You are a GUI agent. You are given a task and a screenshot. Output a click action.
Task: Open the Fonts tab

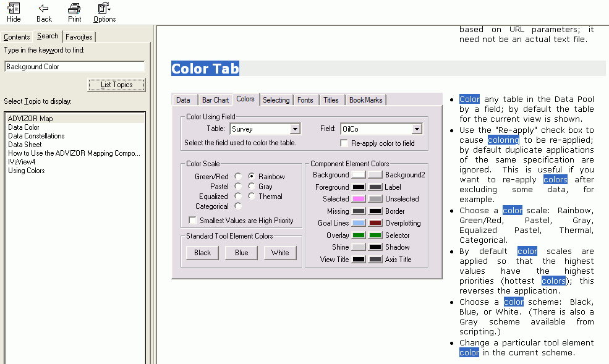pyautogui.click(x=305, y=100)
